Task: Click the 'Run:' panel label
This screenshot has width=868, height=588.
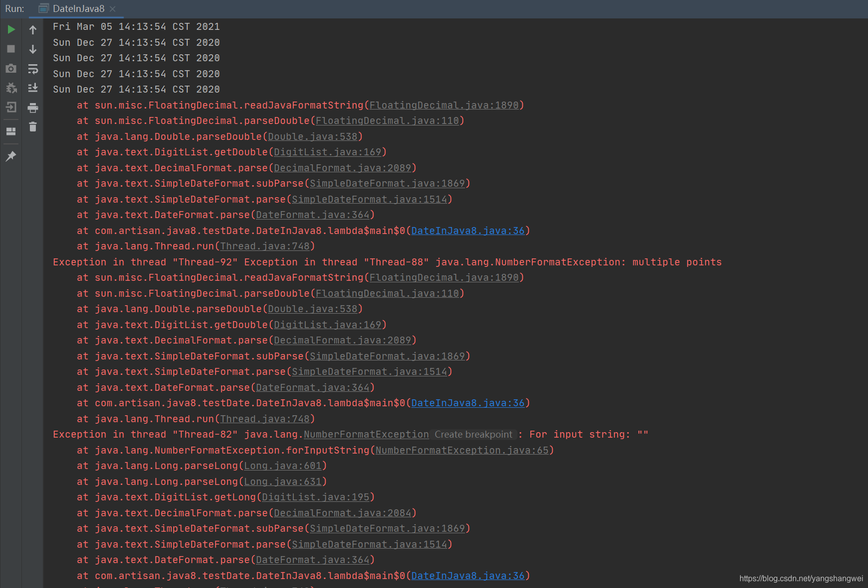Action: click(14, 8)
